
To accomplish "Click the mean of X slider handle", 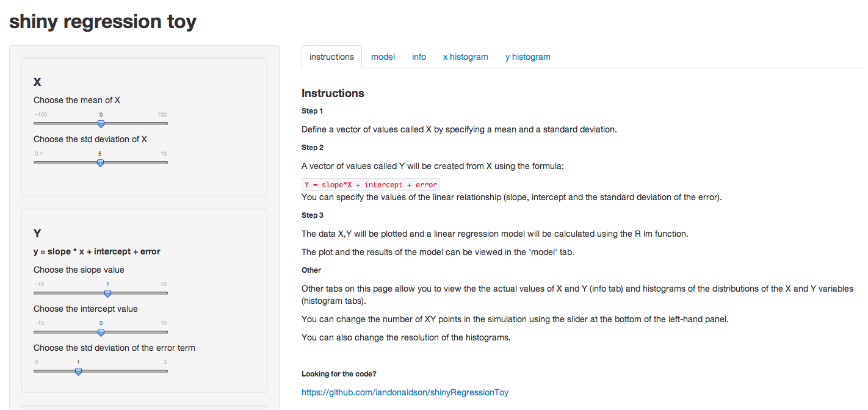I will (x=101, y=124).
